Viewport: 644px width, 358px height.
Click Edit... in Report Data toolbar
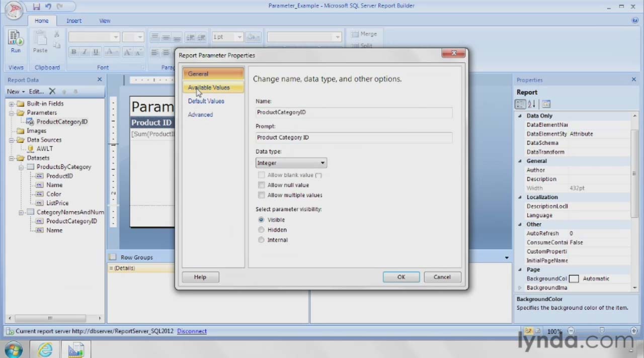pyautogui.click(x=36, y=92)
